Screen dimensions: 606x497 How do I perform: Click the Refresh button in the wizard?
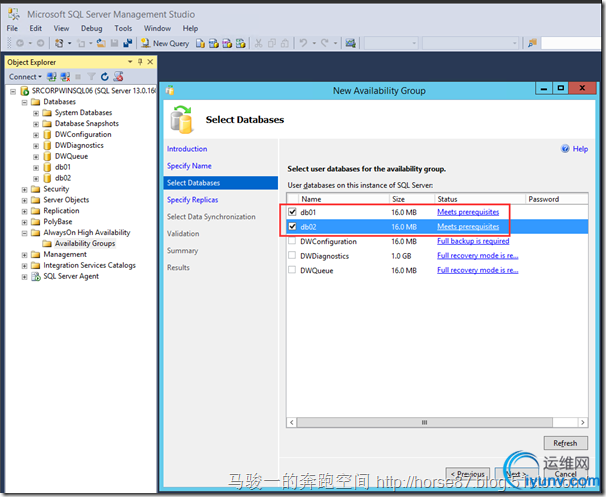(565, 443)
